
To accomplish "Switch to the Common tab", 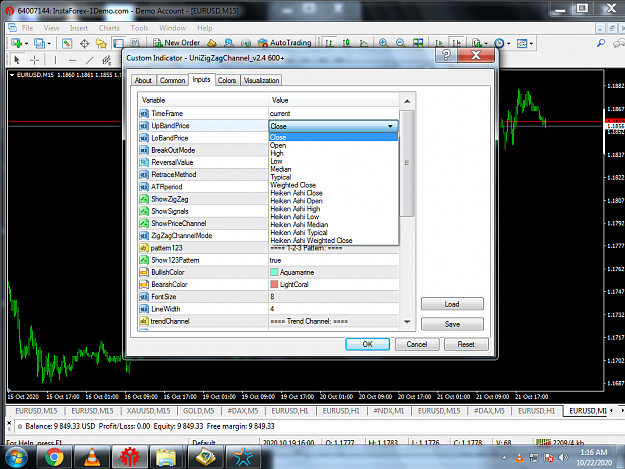I will [x=172, y=80].
